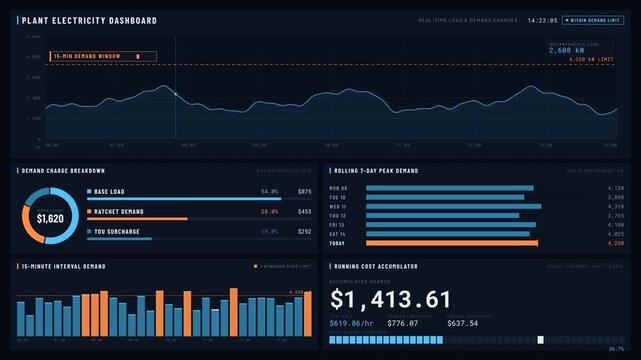The image size is (641, 360).
Task: Click the $637.54 component value
Action: (x=462, y=323)
